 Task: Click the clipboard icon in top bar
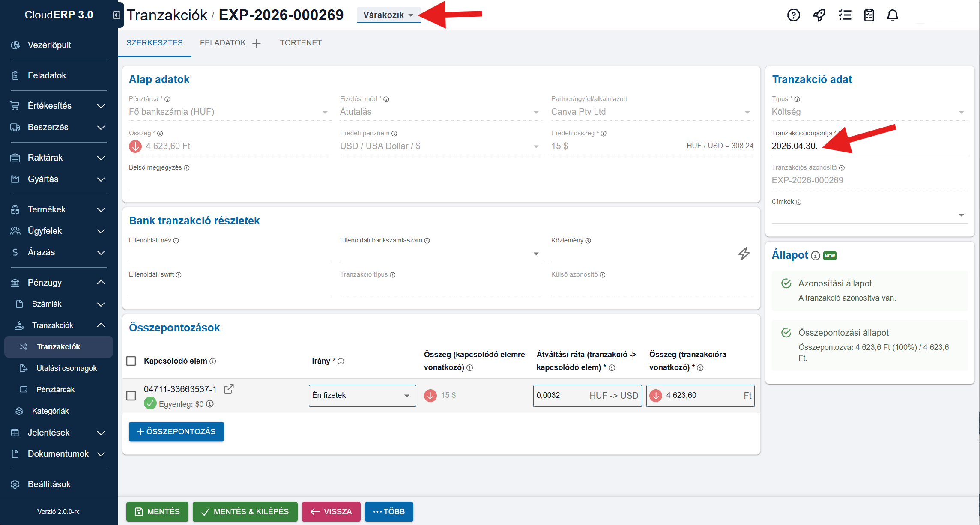(869, 15)
